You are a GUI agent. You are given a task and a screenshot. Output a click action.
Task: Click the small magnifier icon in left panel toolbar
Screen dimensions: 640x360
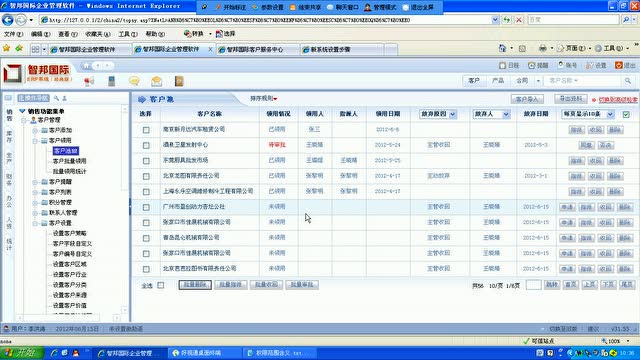click(x=56, y=98)
